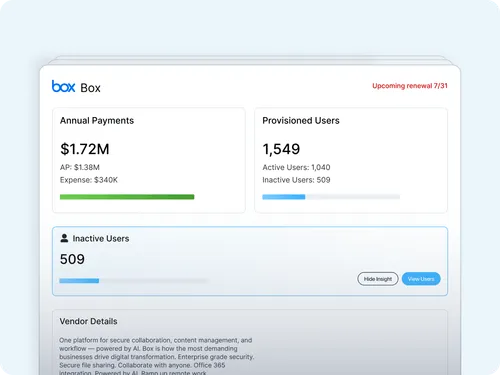The height and width of the screenshot is (375, 500).
Task: Click the large 509 inactive count
Action: (72, 259)
